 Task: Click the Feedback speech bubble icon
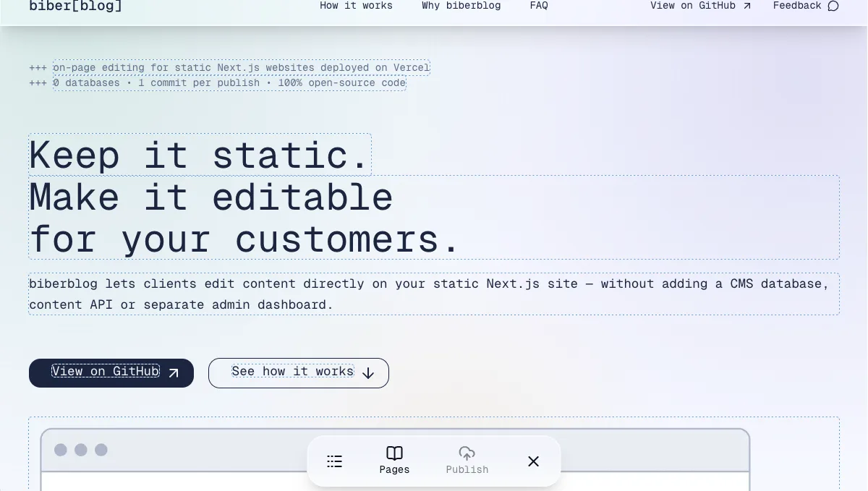pyautogui.click(x=833, y=6)
